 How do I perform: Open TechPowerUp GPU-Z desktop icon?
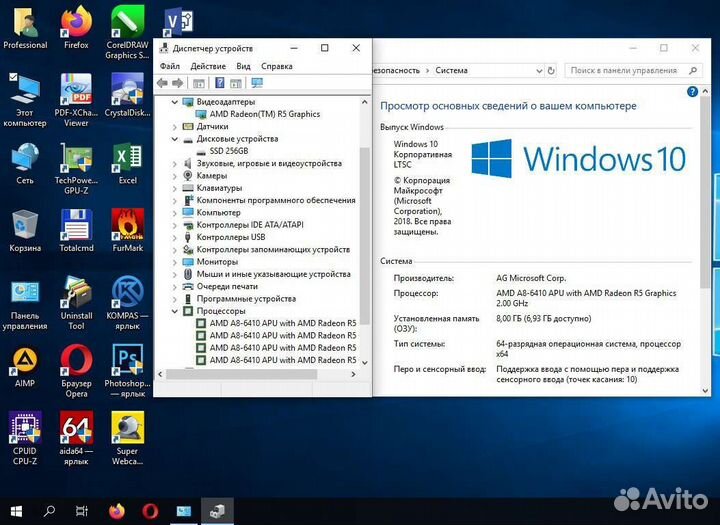pos(76,168)
